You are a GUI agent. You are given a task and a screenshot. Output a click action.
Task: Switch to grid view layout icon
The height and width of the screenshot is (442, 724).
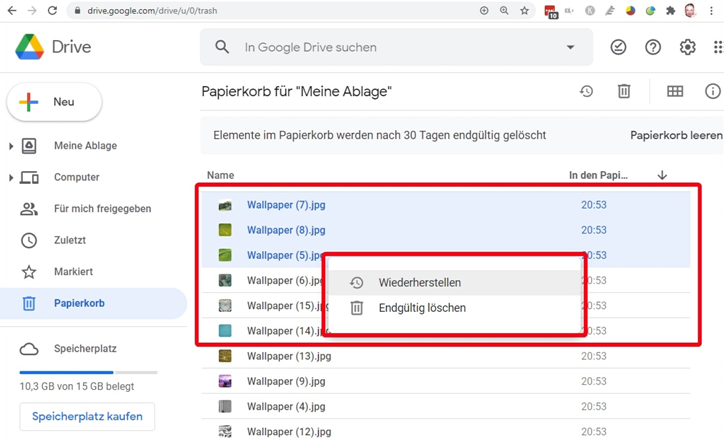675,91
